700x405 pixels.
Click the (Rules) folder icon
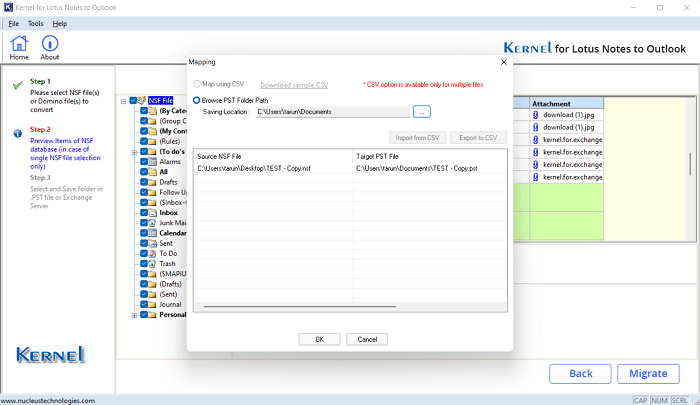[x=152, y=141]
